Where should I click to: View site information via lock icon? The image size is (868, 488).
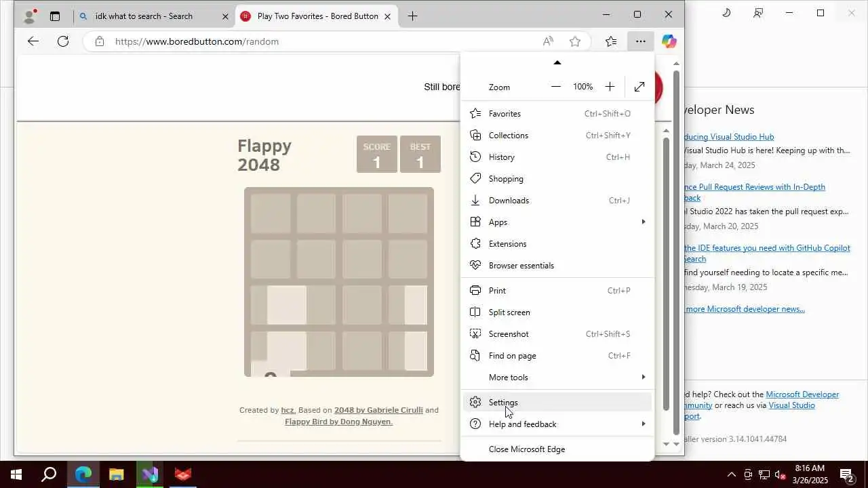(x=100, y=41)
